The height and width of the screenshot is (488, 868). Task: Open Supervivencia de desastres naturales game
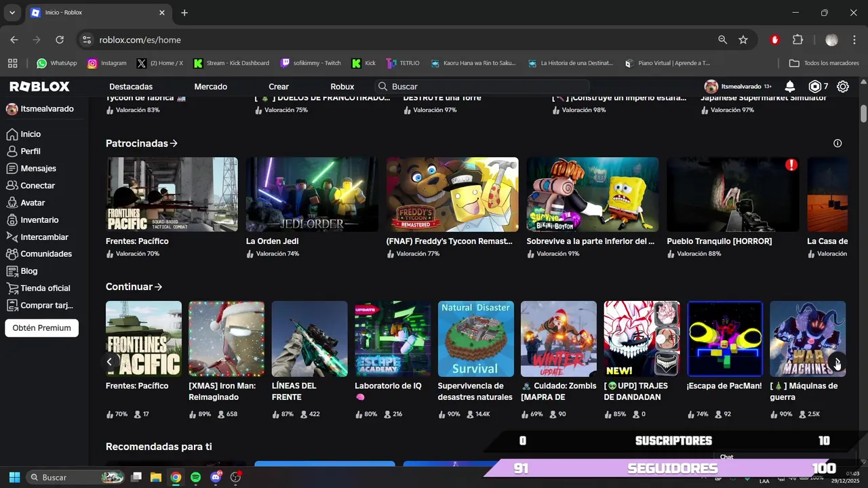coord(475,339)
